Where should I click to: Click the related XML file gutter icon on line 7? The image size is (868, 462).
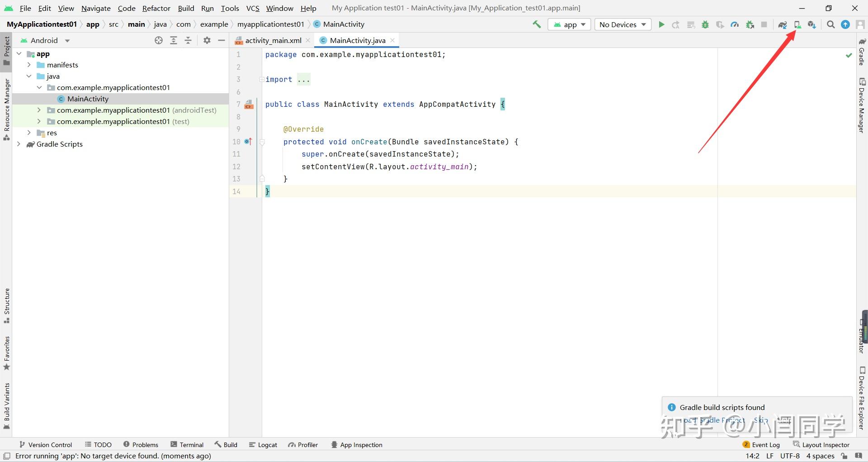[x=249, y=105]
